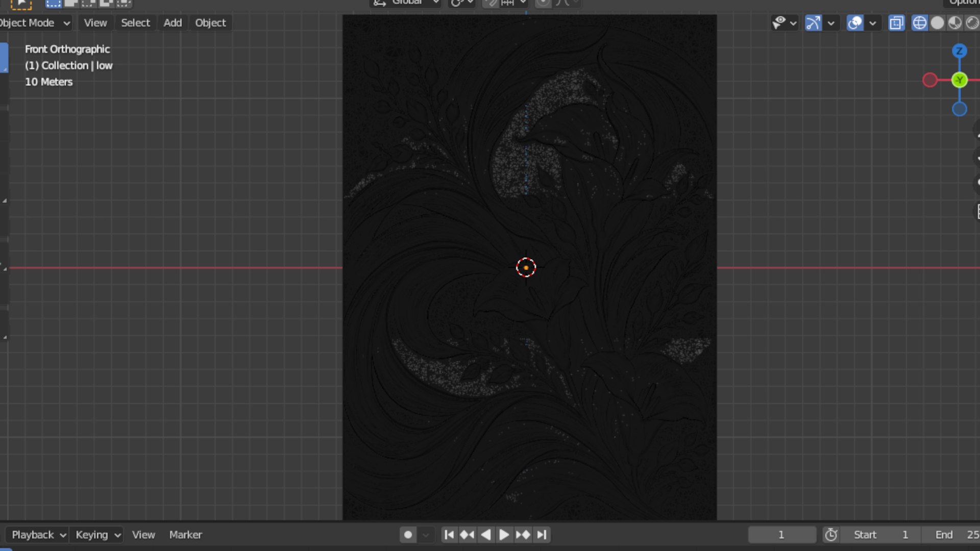
Task: Jump to the first frame
Action: pos(449,535)
